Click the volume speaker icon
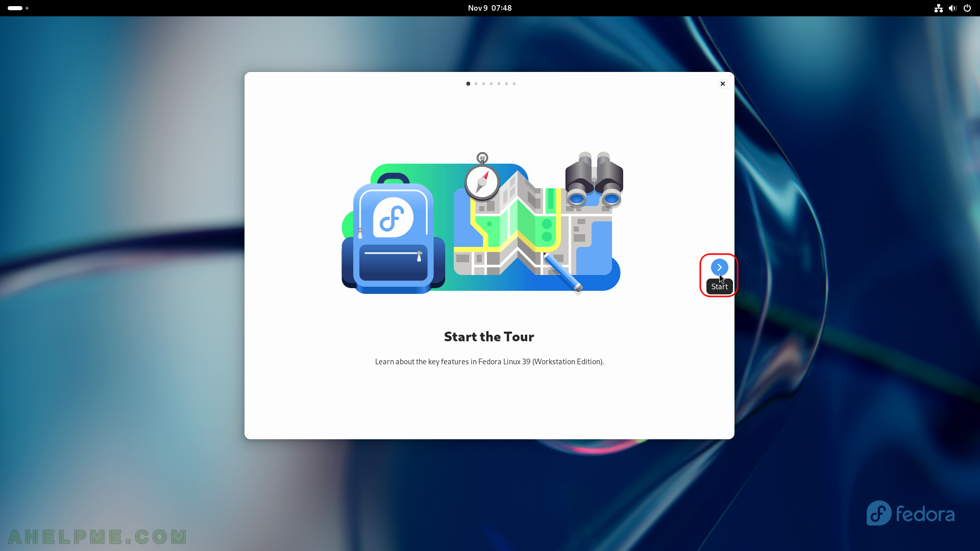Viewport: 980px width, 551px height. (952, 8)
